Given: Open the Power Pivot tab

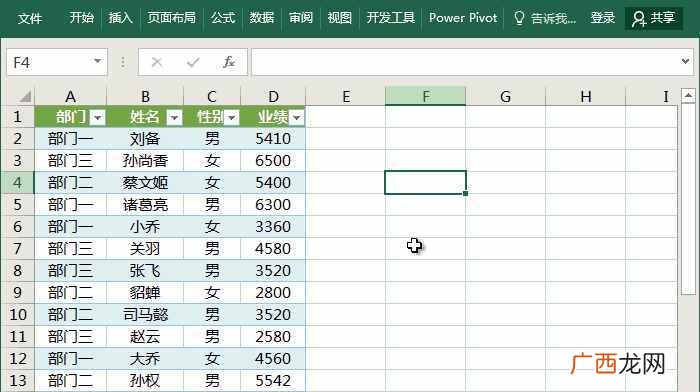Looking at the screenshot, I should [x=463, y=18].
